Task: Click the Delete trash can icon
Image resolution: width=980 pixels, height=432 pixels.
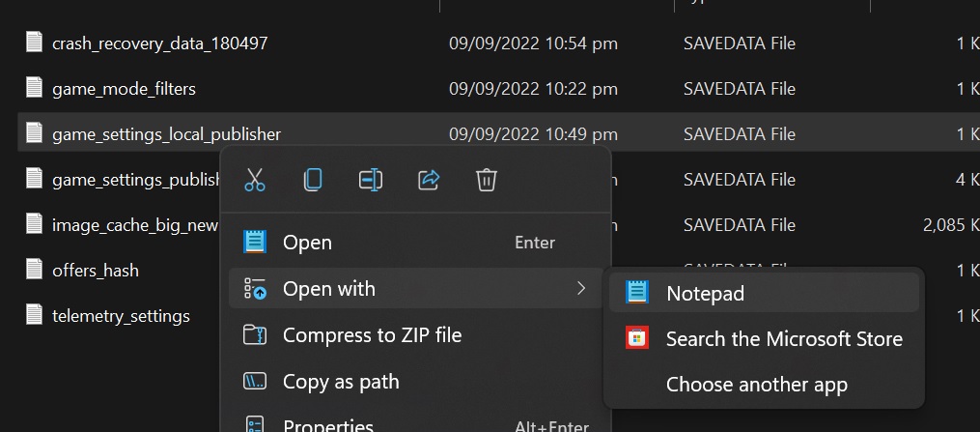Action: click(x=487, y=180)
